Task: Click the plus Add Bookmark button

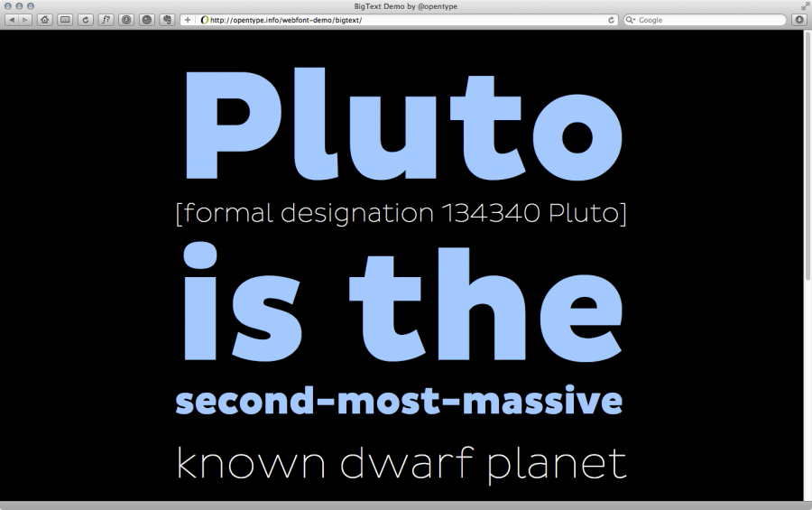Action: tap(187, 20)
